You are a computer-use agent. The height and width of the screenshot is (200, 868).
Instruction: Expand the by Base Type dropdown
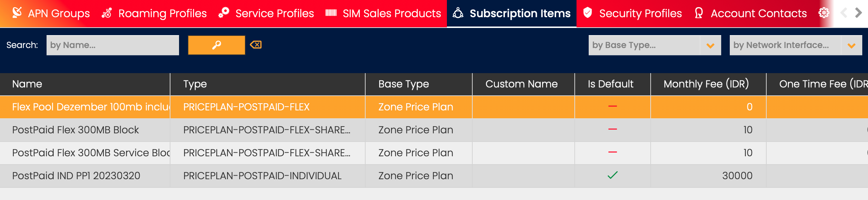click(x=710, y=46)
